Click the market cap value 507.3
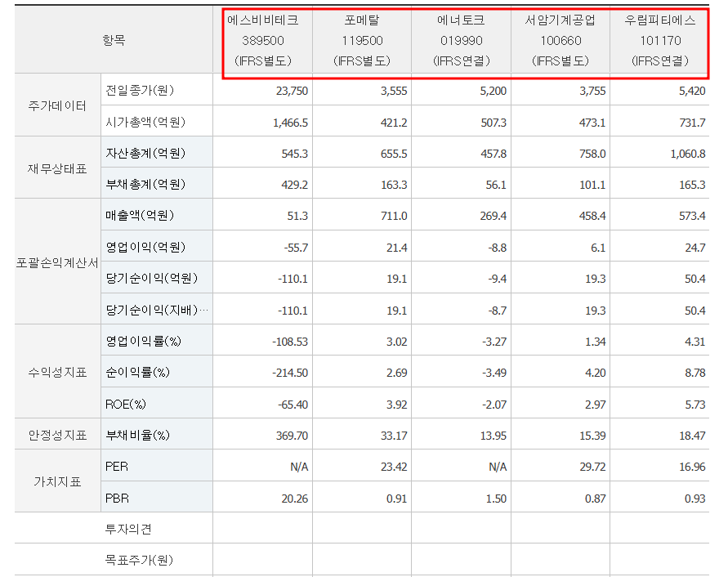 tap(493, 123)
